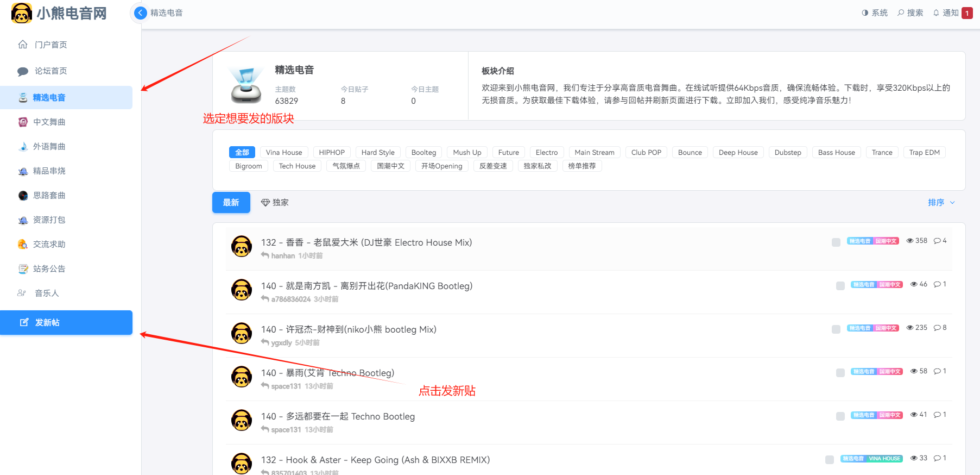
Task: Open 门户首页 home icon in sidebar
Action: point(23,45)
